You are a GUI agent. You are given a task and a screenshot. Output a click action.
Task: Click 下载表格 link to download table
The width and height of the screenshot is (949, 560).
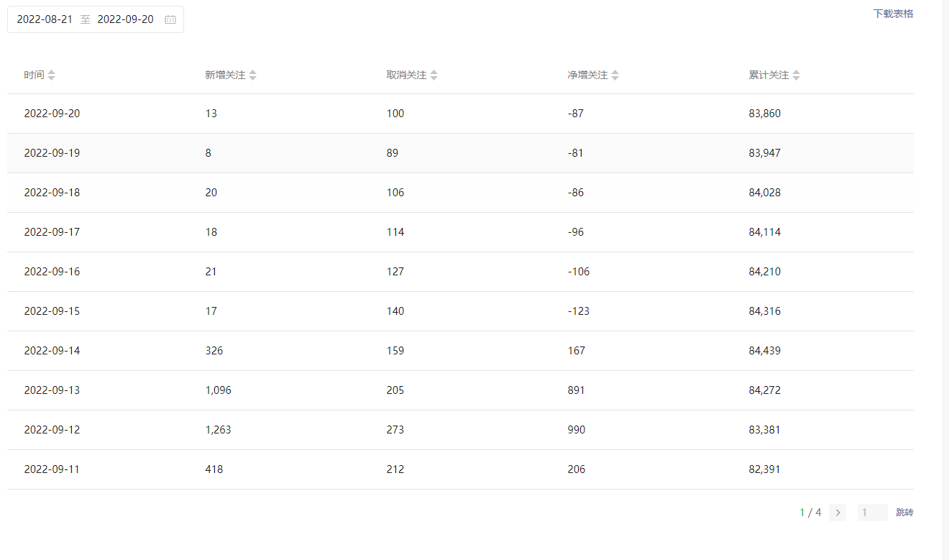[893, 14]
